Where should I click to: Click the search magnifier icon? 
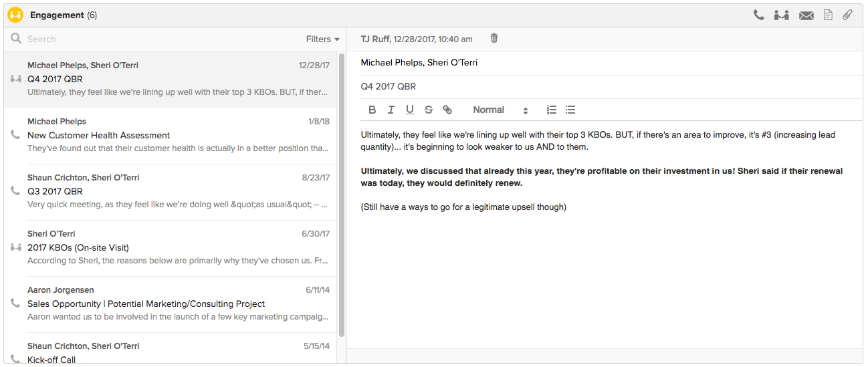16,39
